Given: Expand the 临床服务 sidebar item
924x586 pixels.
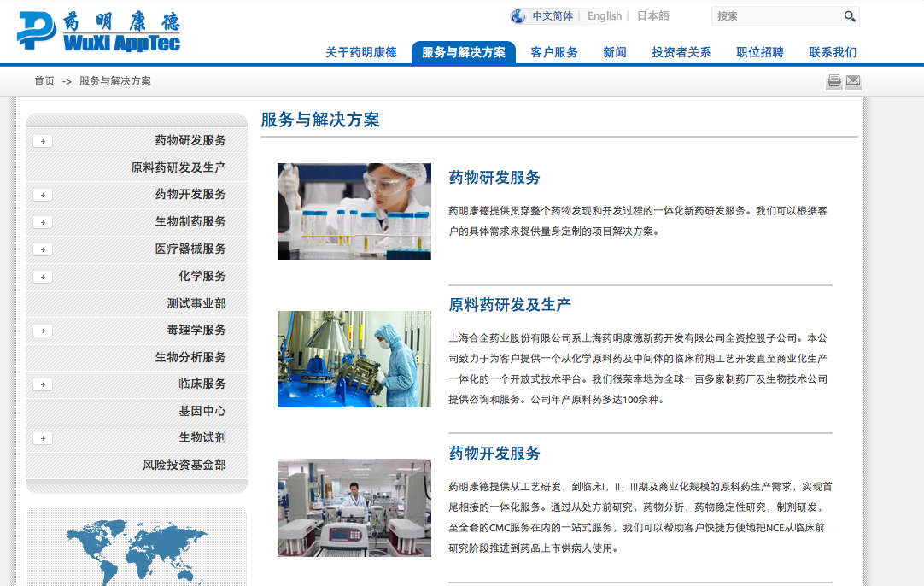Looking at the screenshot, I should (x=43, y=384).
